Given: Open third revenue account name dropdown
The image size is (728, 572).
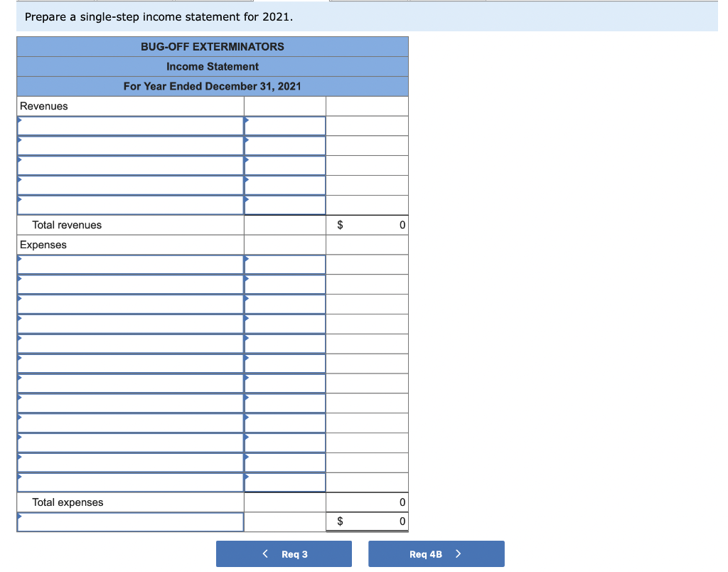Looking at the screenshot, I should (131, 166).
